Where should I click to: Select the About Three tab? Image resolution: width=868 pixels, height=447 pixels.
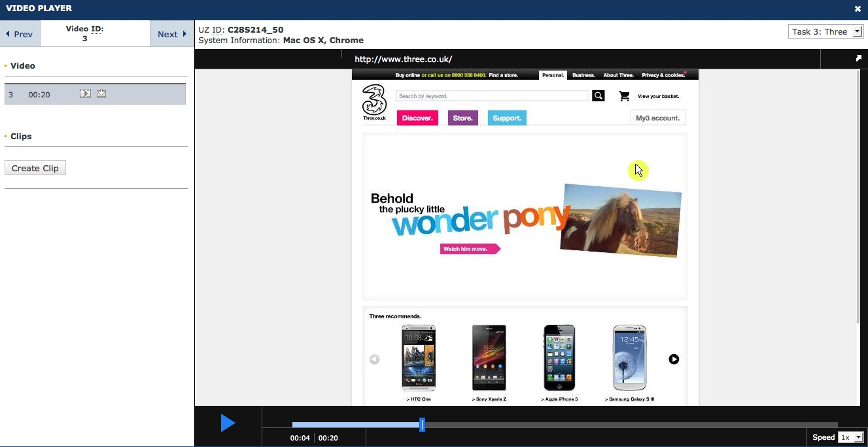[x=618, y=75]
